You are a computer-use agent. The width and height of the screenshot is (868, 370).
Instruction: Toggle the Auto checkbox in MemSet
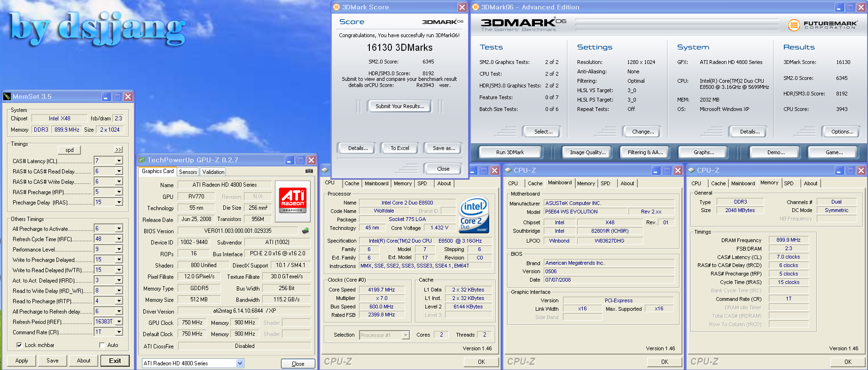(102, 345)
